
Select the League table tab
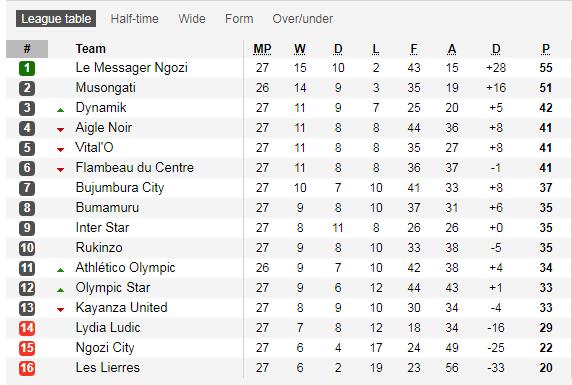point(56,19)
